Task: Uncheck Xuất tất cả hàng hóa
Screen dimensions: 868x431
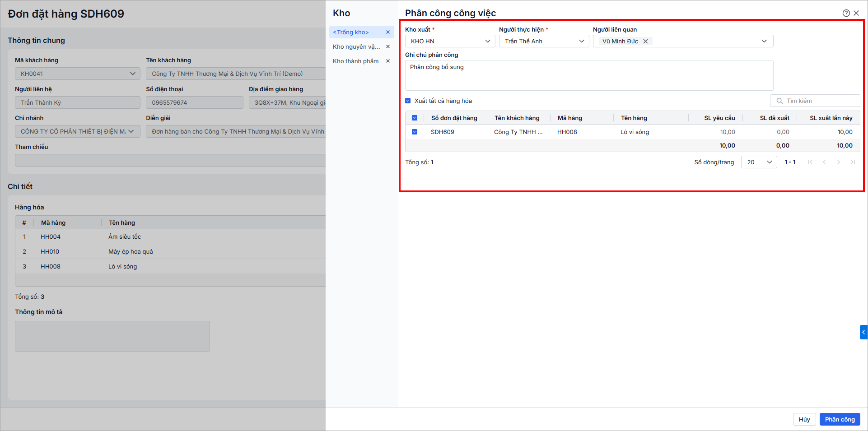Action: point(408,101)
